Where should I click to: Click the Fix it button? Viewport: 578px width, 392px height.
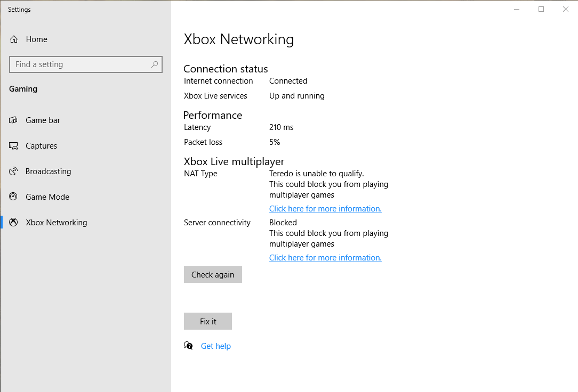[x=208, y=321]
